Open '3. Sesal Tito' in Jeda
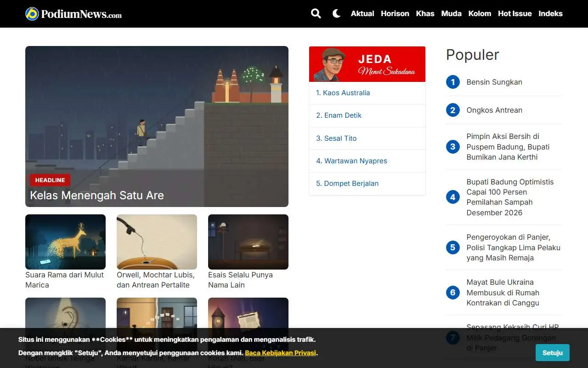This screenshot has height=368, width=588. click(336, 138)
